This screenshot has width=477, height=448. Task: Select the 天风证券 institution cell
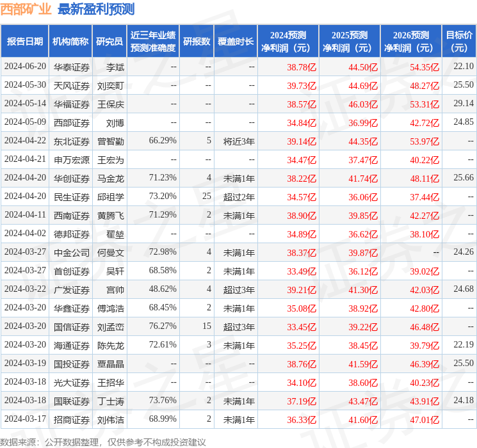click(72, 86)
